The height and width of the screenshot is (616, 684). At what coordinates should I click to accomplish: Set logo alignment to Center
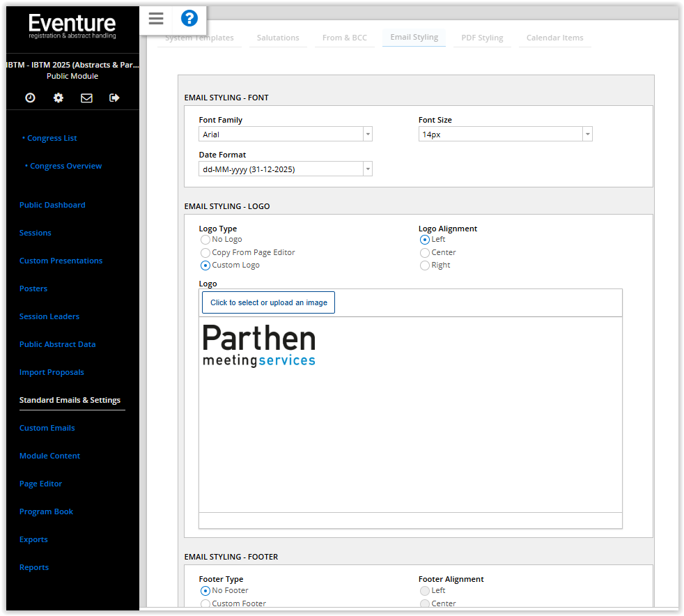pos(424,252)
